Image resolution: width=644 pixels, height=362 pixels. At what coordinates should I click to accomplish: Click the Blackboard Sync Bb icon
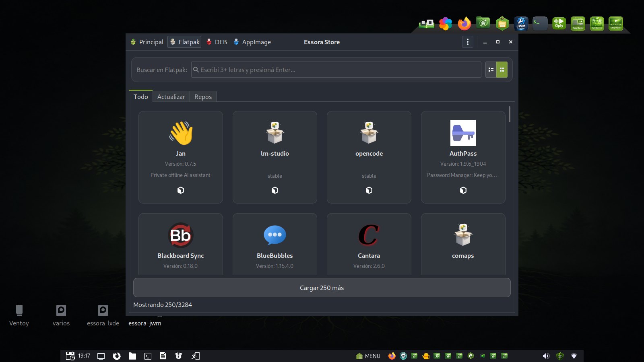point(181,235)
